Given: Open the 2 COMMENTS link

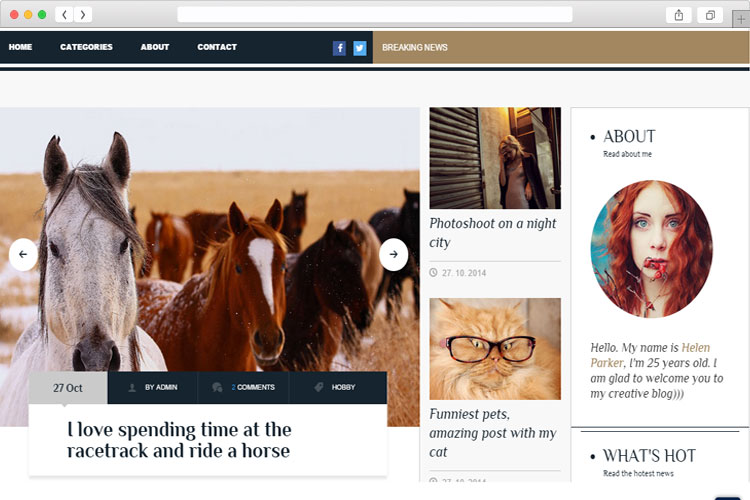Looking at the screenshot, I should tap(253, 387).
